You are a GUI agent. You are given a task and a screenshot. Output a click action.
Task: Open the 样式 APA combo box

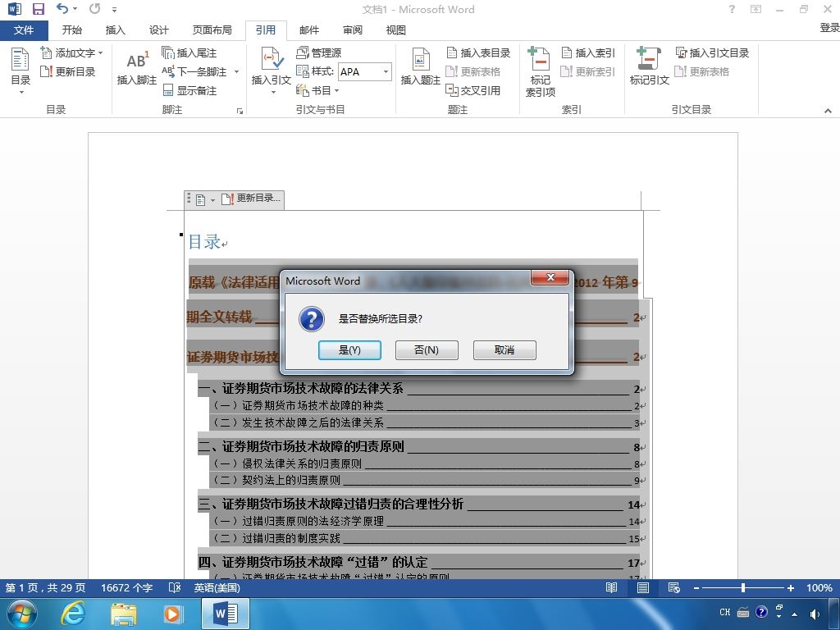point(365,71)
